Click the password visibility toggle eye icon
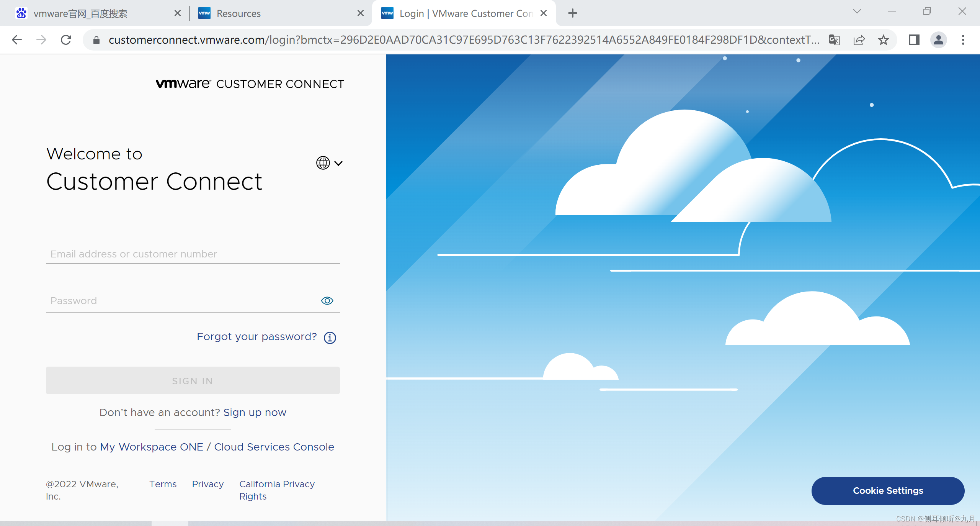980x526 pixels. tap(327, 300)
